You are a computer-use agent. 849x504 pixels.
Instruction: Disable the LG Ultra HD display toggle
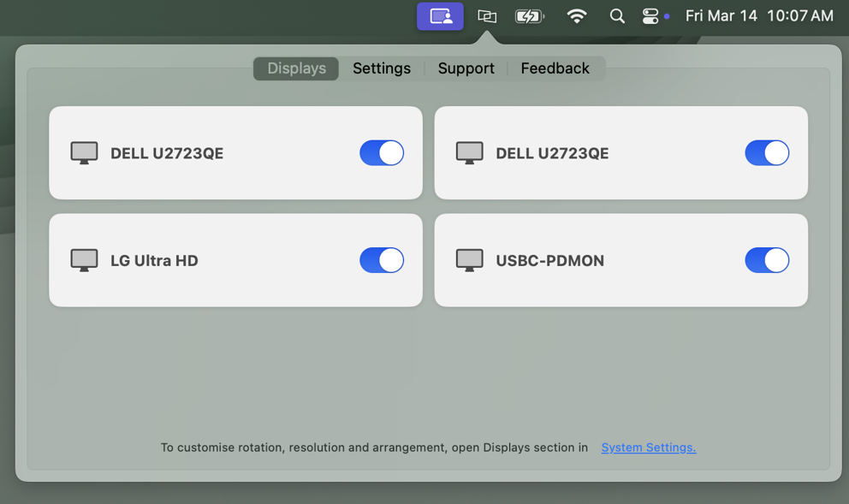(382, 260)
